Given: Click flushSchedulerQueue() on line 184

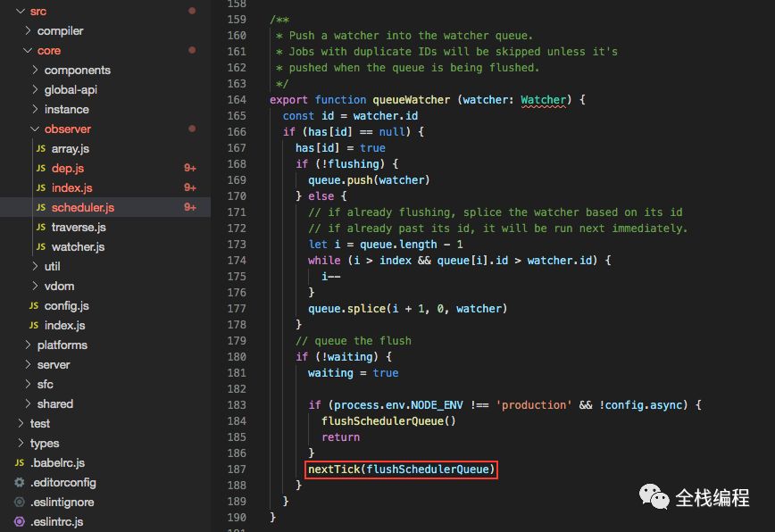Looking at the screenshot, I should click(388, 420).
